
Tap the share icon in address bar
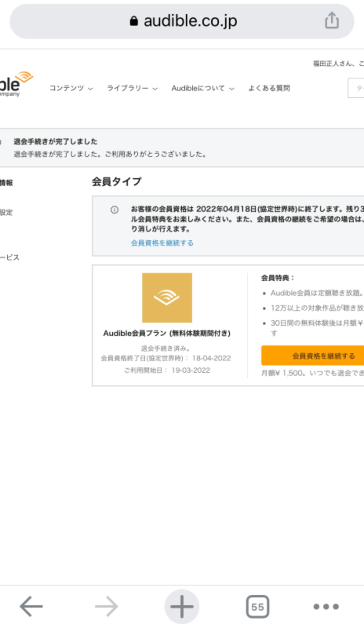[x=332, y=20]
